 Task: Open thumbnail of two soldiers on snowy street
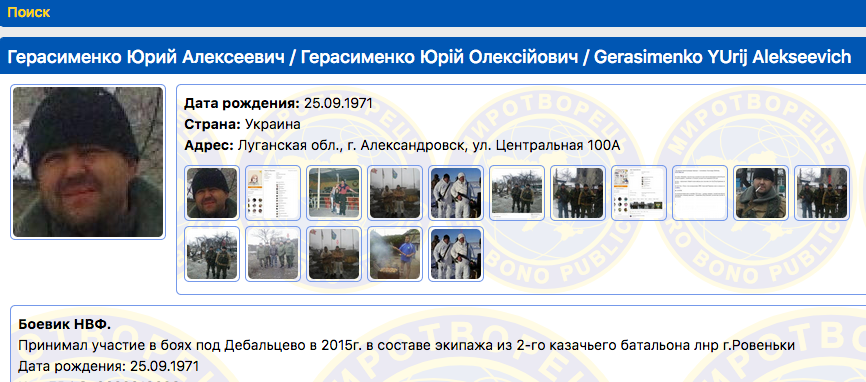tap(517, 193)
